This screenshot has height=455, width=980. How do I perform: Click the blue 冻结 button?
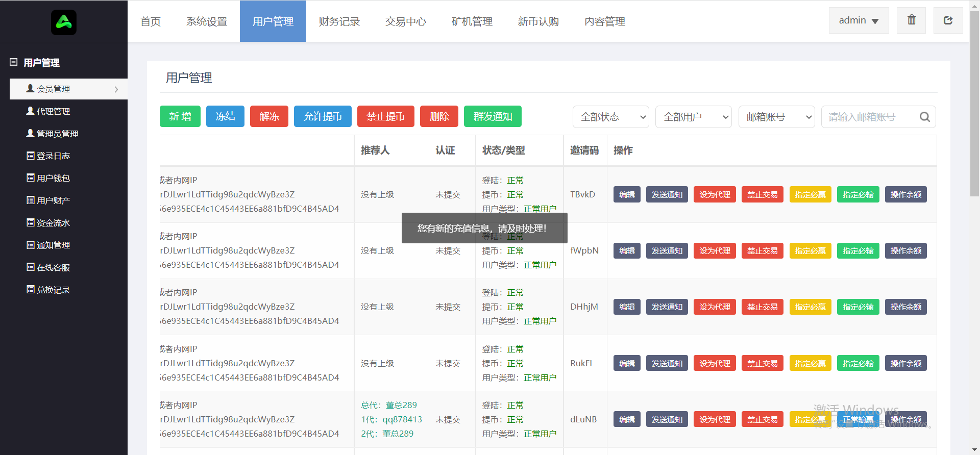pos(225,116)
